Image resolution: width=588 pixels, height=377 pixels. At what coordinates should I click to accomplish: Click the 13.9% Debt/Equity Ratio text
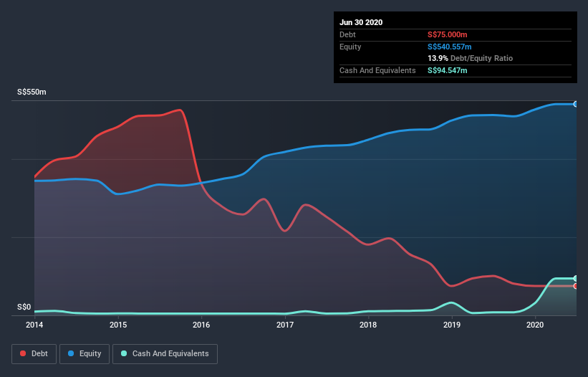pyautogui.click(x=471, y=58)
